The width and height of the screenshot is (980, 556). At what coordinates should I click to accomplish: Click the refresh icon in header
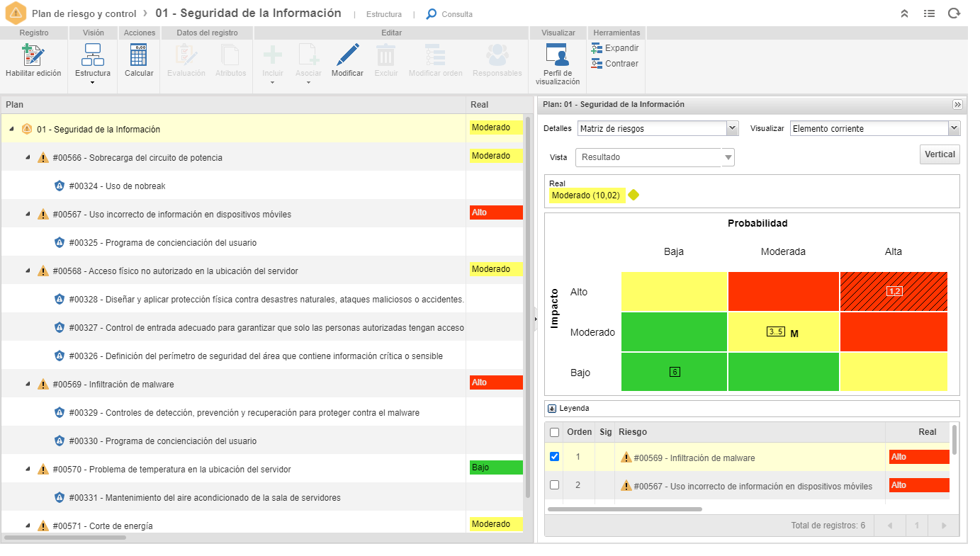click(x=954, y=13)
